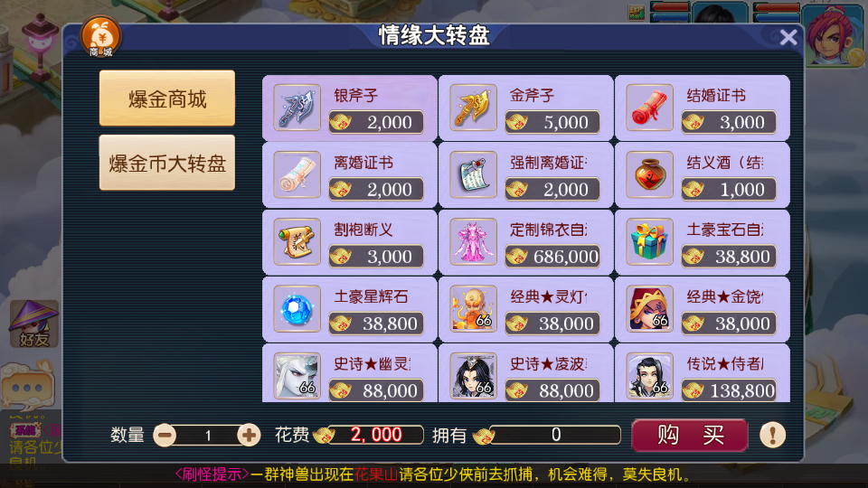
Task: Decrease quantity with the minus button
Action: coord(165,436)
